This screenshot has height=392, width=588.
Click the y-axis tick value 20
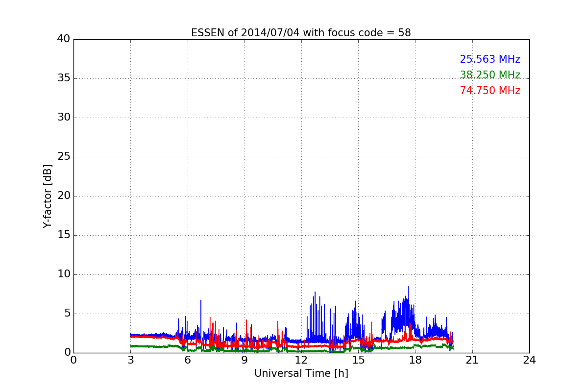point(64,196)
